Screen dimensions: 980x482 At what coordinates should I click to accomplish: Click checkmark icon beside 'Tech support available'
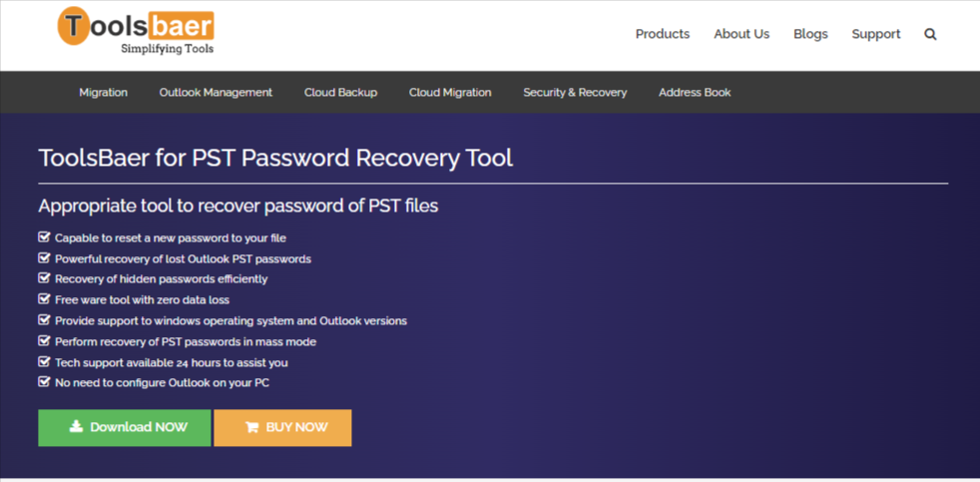pyautogui.click(x=44, y=362)
